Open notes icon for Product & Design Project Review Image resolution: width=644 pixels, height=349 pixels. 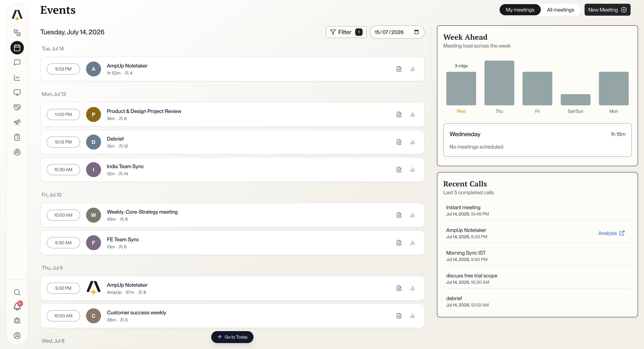coord(399,114)
